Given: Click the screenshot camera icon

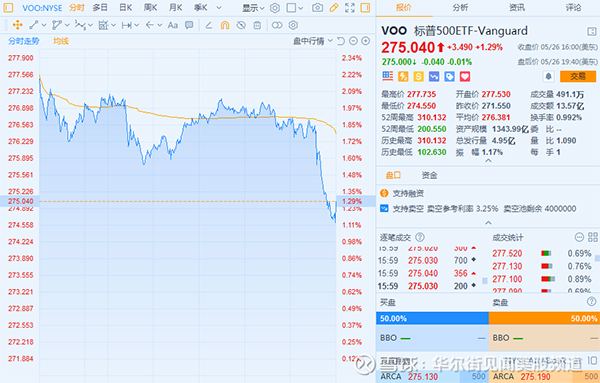Looking at the screenshot, I should [317, 8].
